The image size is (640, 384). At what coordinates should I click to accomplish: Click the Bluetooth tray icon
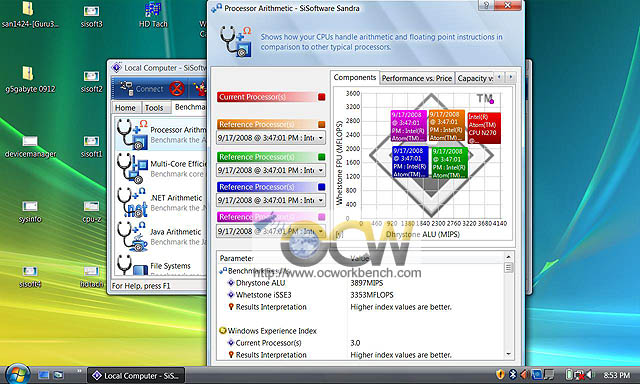click(512, 374)
